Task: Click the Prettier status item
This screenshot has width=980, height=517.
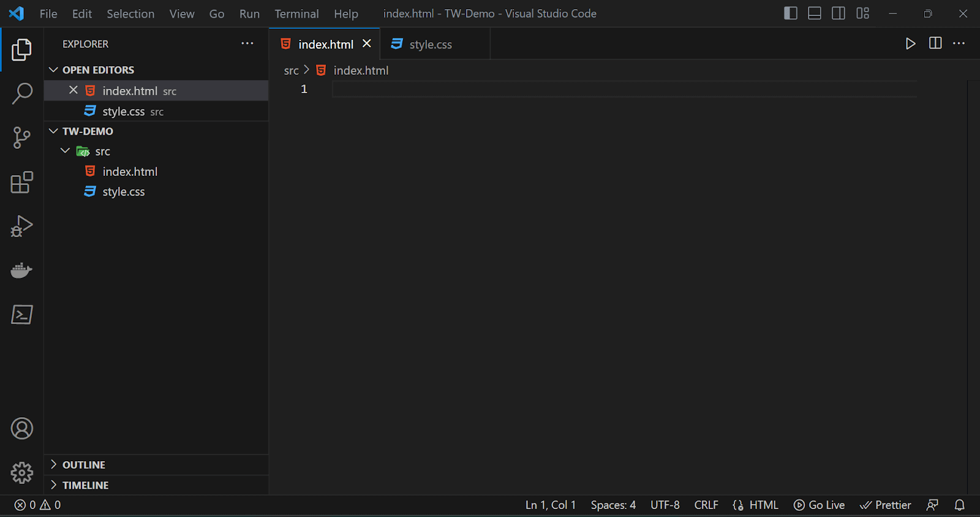Action: point(886,505)
